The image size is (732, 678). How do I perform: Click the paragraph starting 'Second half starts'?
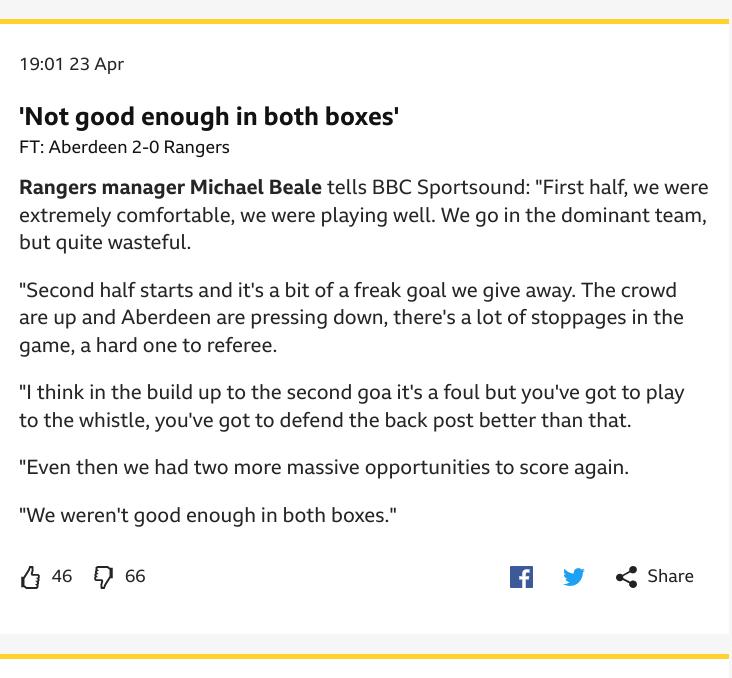tap(351, 318)
